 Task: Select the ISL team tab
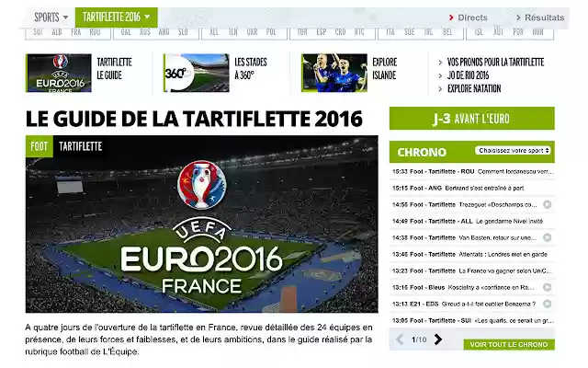pyautogui.click(x=479, y=32)
